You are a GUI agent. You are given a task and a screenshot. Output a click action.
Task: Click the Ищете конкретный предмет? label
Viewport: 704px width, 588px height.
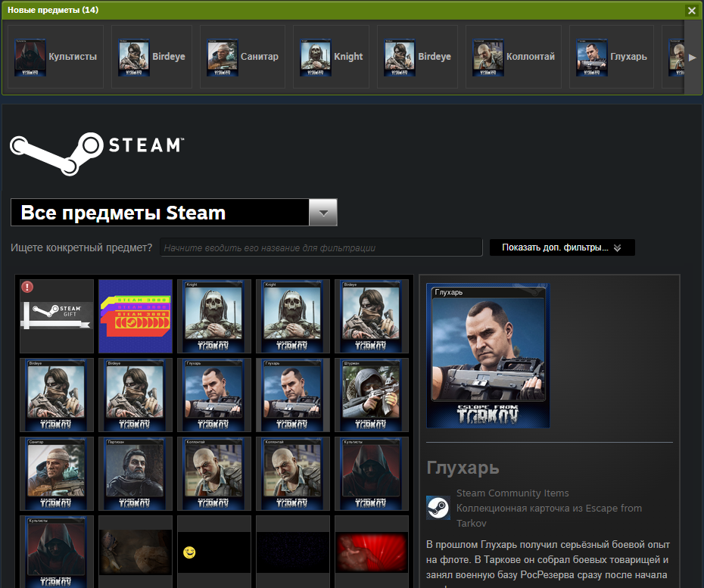[x=81, y=247]
